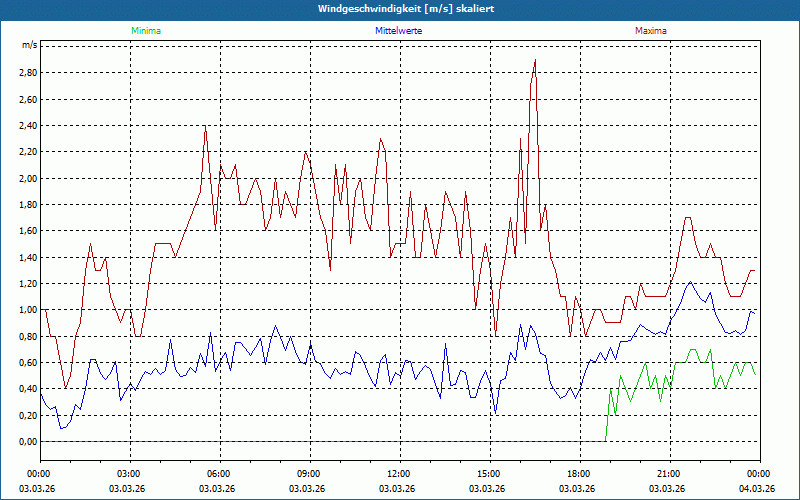Viewport: 800px width, 500px height.
Task: Click the green Minima legend label
Action: [146, 31]
